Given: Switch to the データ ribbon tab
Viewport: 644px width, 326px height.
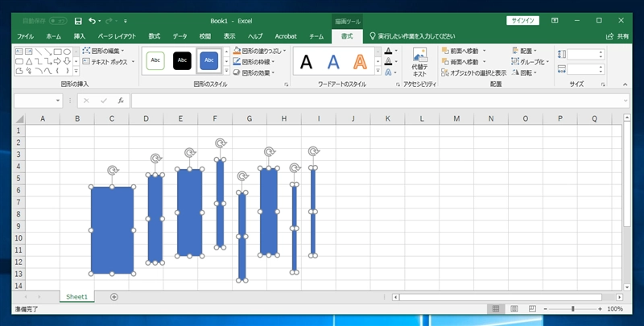Looking at the screenshot, I should coord(180,36).
